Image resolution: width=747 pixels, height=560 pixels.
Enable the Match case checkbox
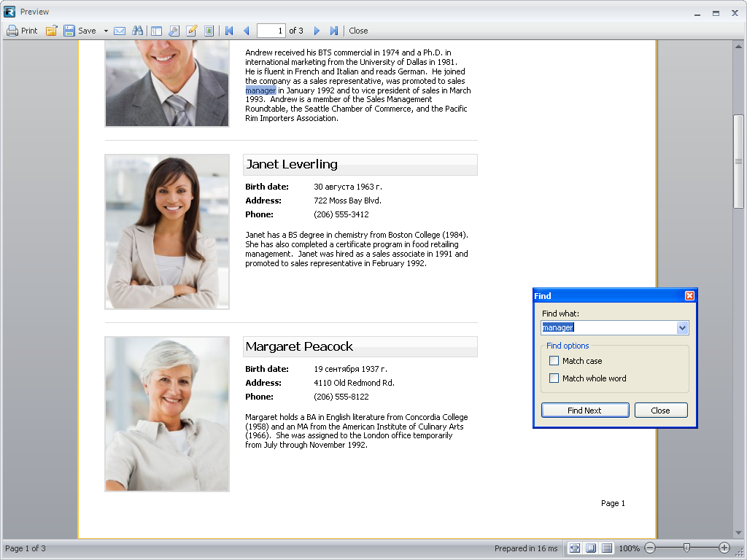pos(554,361)
